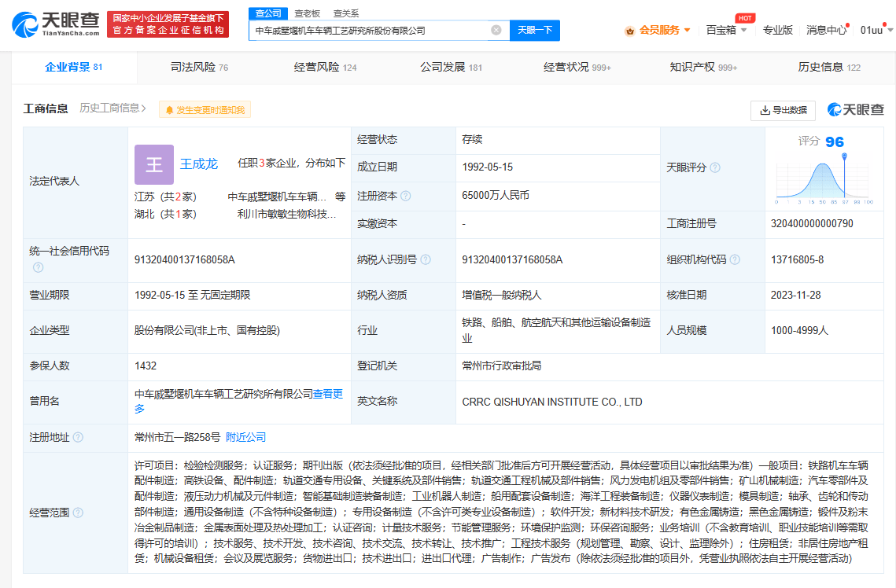896x588 pixels.
Task: Open the 历史工商信息 link
Action: (112, 108)
